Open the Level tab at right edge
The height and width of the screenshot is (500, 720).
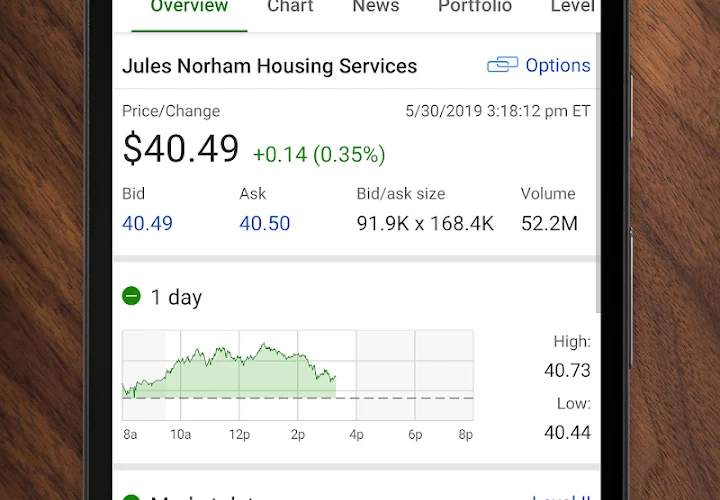(x=573, y=6)
